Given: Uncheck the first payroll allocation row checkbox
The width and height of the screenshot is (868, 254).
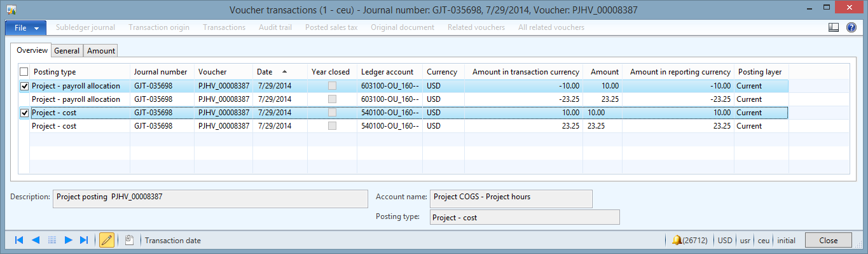Looking at the screenshot, I should (24, 86).
